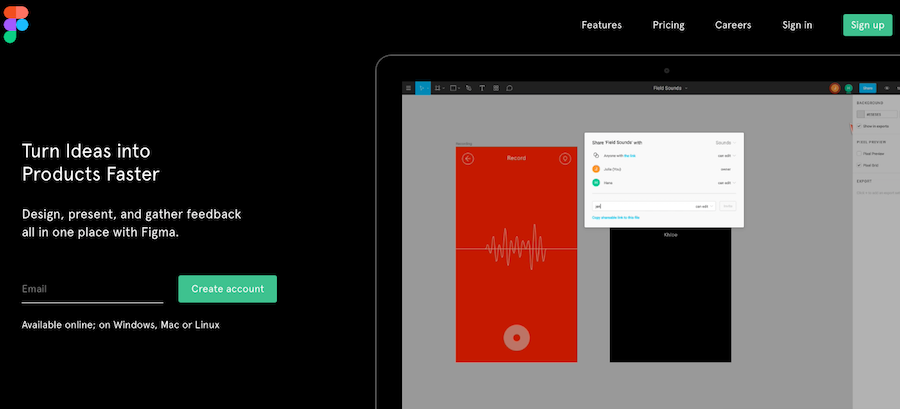Image resolution: width=900 pixels, height=409 pixels.
Task: Toggle the Show in exports checkbox
Action: click(x=859, y=126)
